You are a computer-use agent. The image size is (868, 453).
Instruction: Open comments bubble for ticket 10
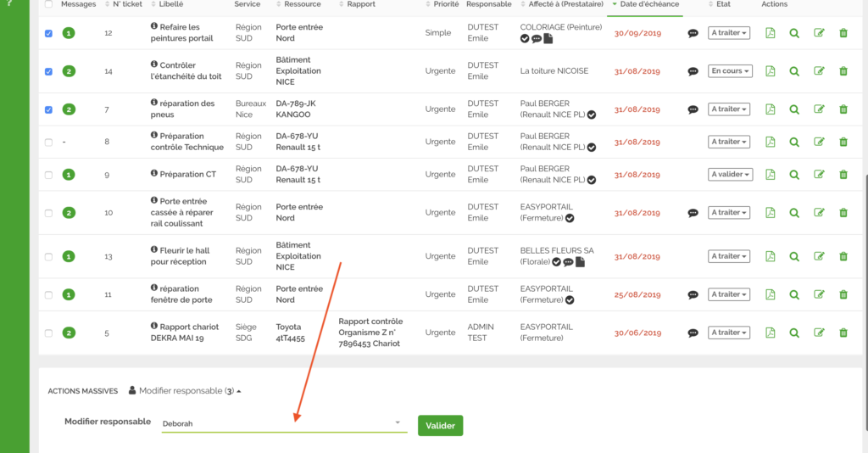click(x=693, y=213)
